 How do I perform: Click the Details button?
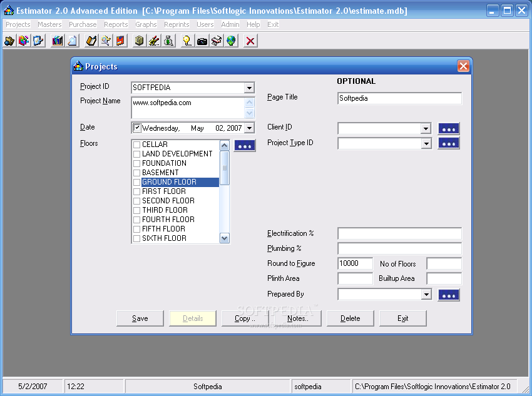(x=193, y=318)
